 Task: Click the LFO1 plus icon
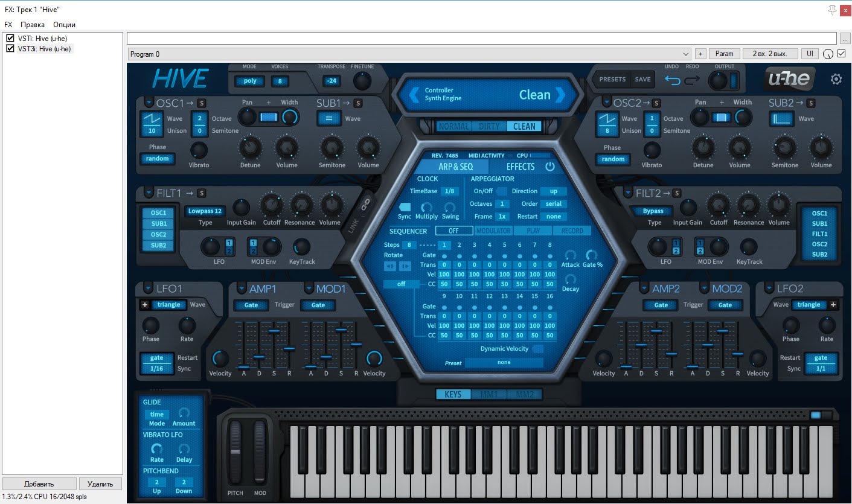(144, 305)
